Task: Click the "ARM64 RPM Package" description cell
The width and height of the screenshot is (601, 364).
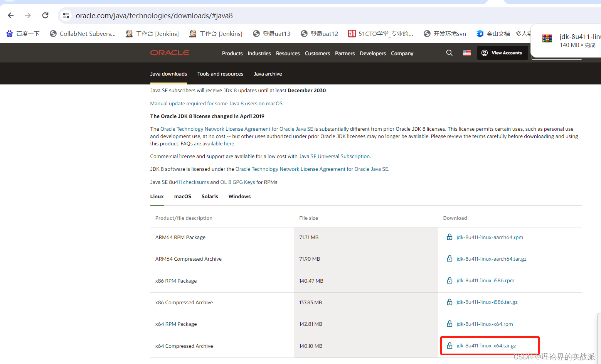Action: point(222,238)
